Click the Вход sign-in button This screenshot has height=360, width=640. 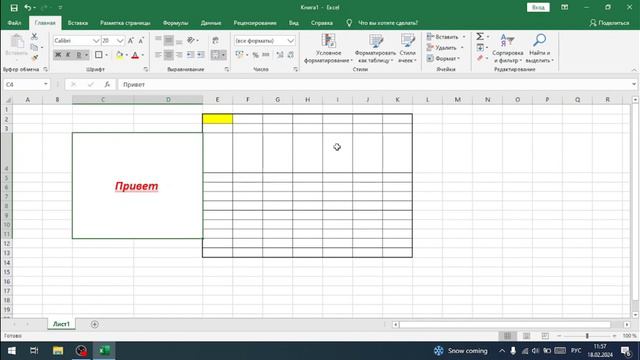[x=538, y=7]
